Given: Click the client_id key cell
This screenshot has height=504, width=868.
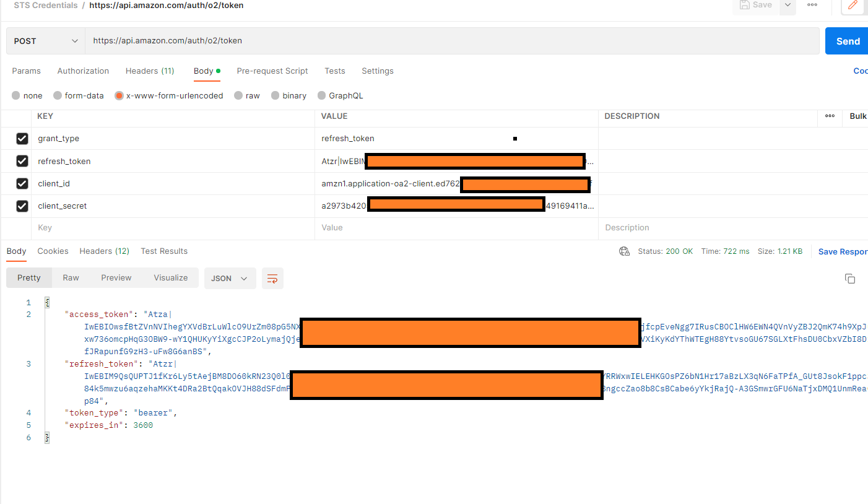Looking at the screenshot, I should click(173, 183).
